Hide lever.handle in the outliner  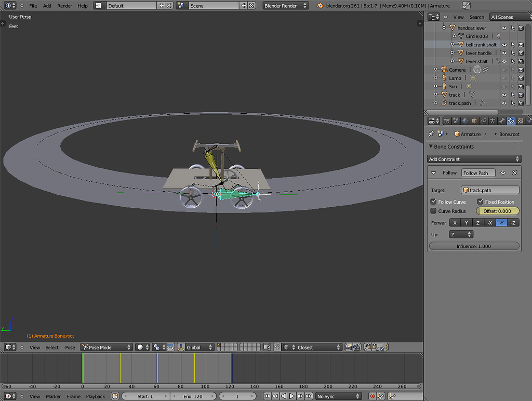(504, 53)
